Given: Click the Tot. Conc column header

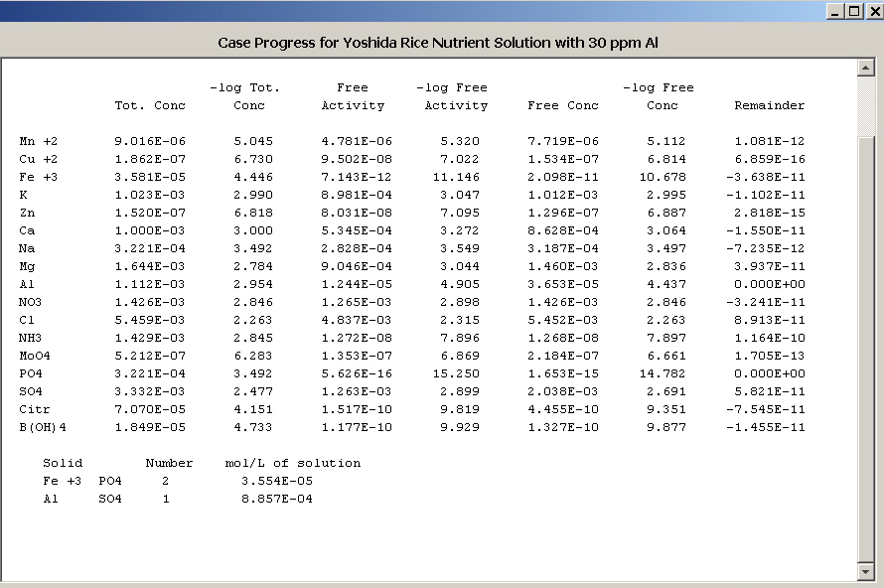Looking at the screenshot, I should [x=150, y=105].
